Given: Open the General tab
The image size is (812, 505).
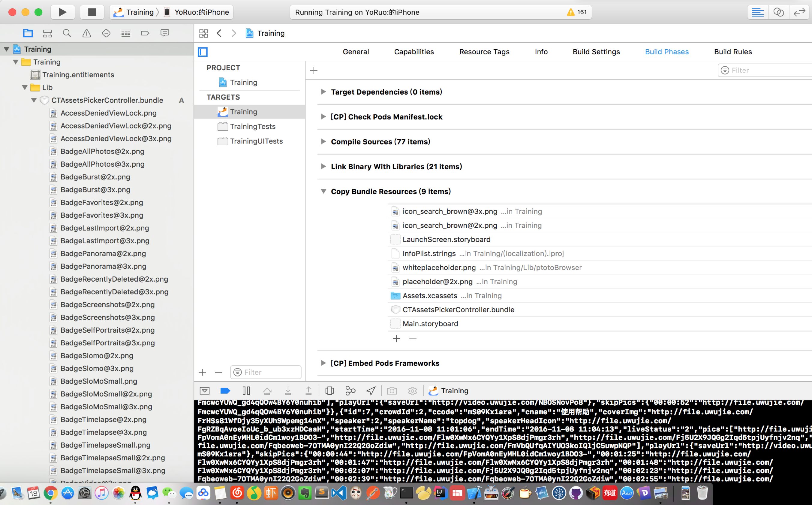Looking at the screenshot, I should coord(356,52).
